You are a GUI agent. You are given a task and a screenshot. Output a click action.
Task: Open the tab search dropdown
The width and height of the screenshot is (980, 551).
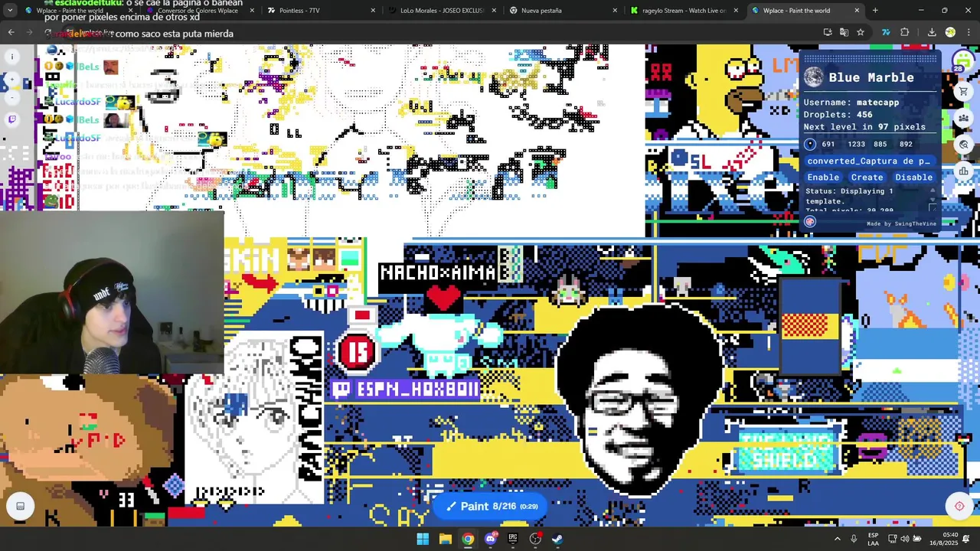[9, 11]
